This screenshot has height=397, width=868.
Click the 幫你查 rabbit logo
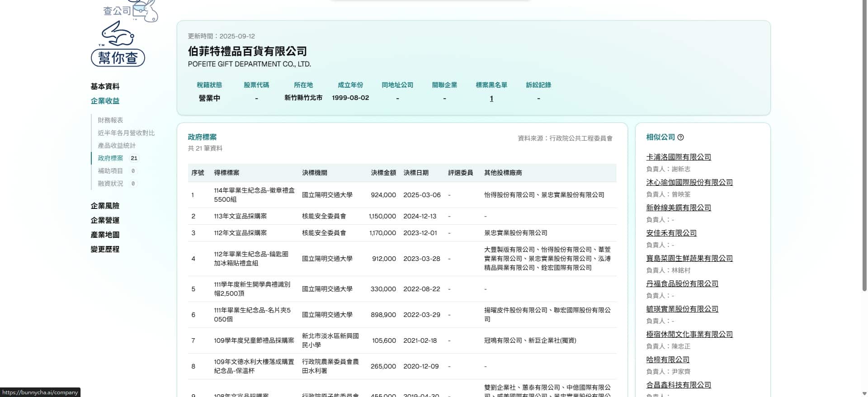click(x=118, y=45)
